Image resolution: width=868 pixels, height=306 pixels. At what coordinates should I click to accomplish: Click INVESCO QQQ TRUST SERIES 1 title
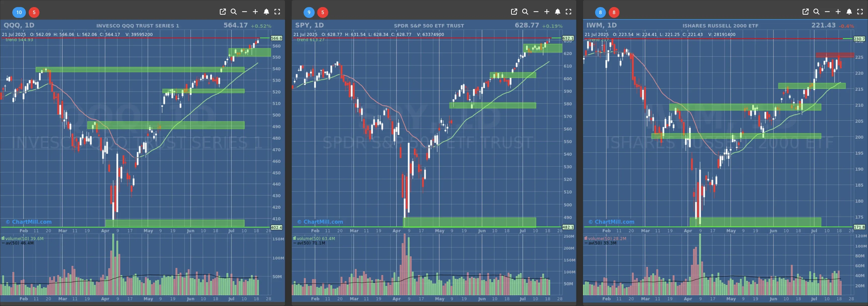pyautogui.click(x=138, y=26)
